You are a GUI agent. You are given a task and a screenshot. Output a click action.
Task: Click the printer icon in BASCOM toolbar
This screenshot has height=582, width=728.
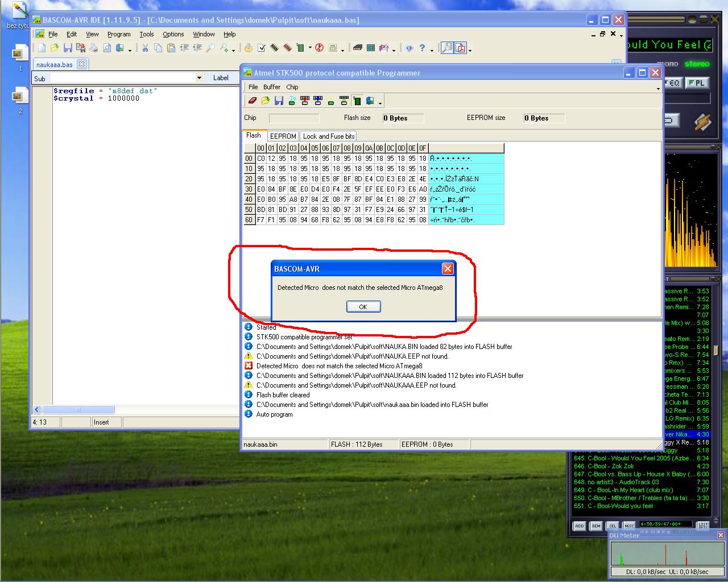pos(93,48)
